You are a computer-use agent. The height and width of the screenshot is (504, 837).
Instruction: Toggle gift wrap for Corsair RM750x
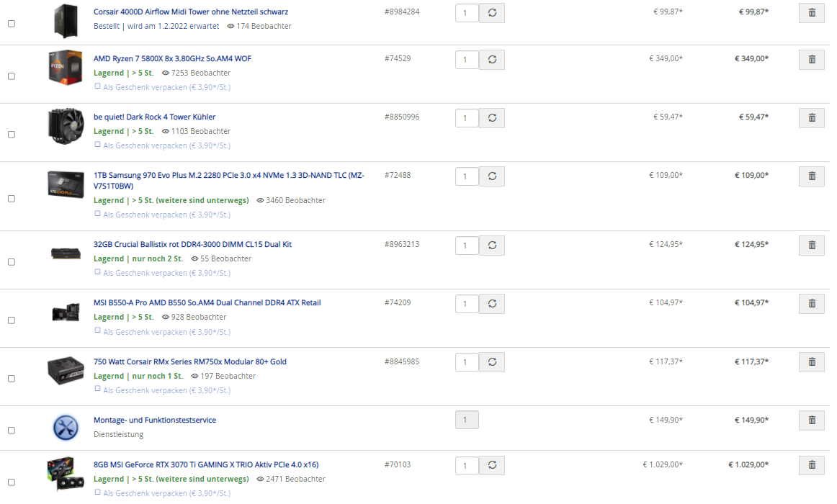pos(97,390)
